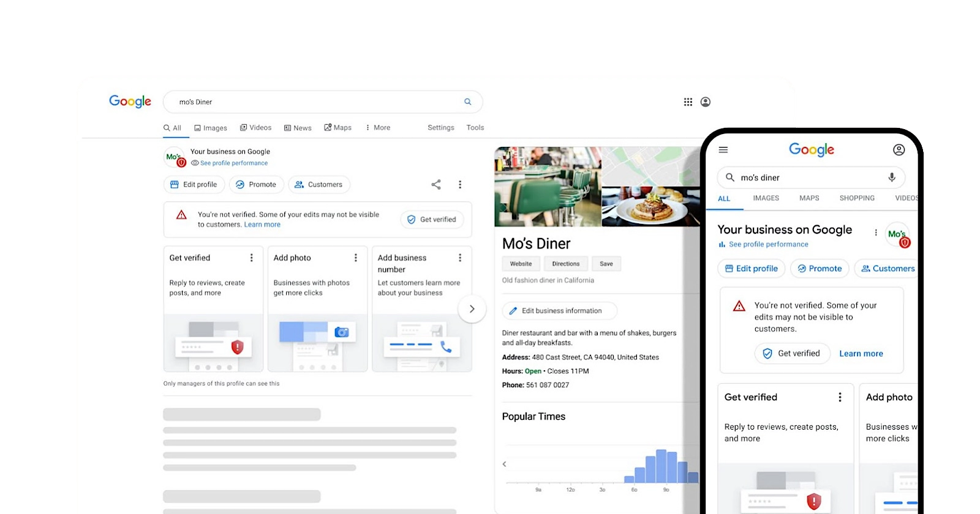Advance the cards carousel with next arrow
This screenshot has width=980, height=514.
(472, 309)
